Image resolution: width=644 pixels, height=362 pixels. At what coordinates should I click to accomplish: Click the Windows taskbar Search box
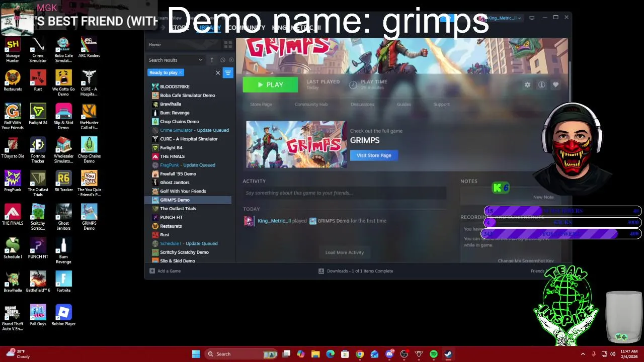click(x=242, y=354)
